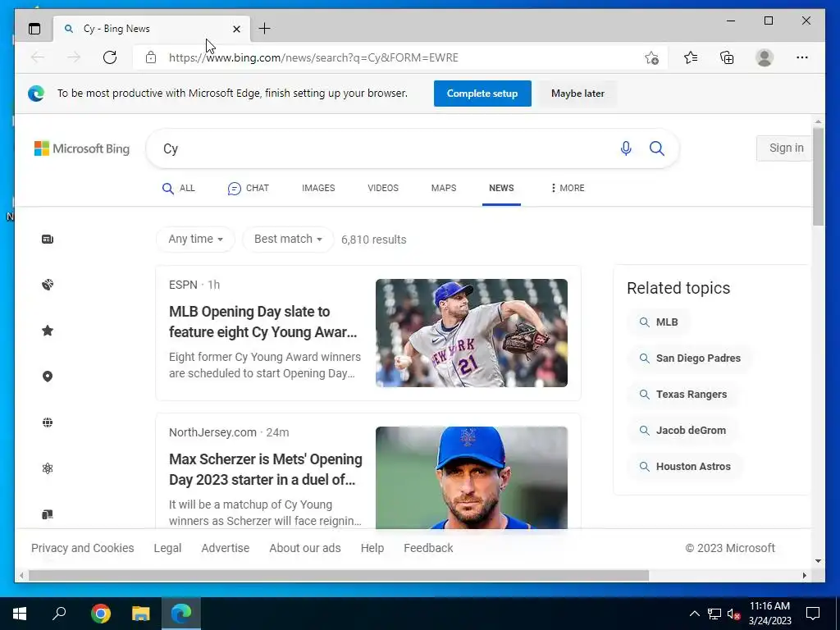This screenshot has width=840, height=630.
Task: Switch to the IMAGES tab
Action: coord(318,188)
